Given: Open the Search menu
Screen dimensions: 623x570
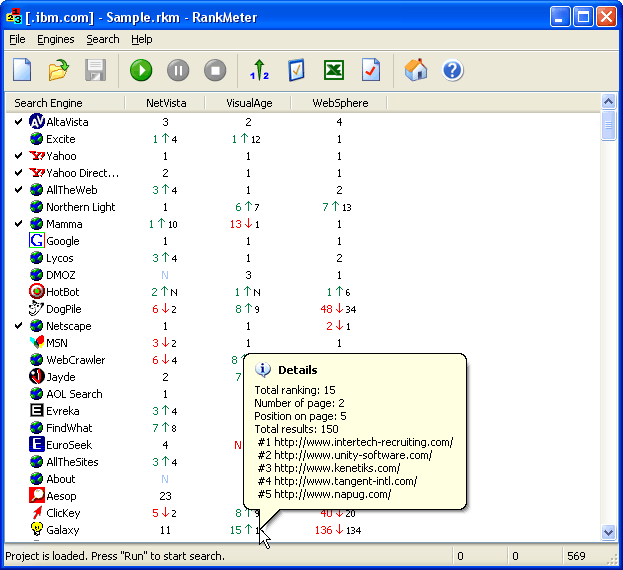Looking at the screenshot, I should pos(103,39).
